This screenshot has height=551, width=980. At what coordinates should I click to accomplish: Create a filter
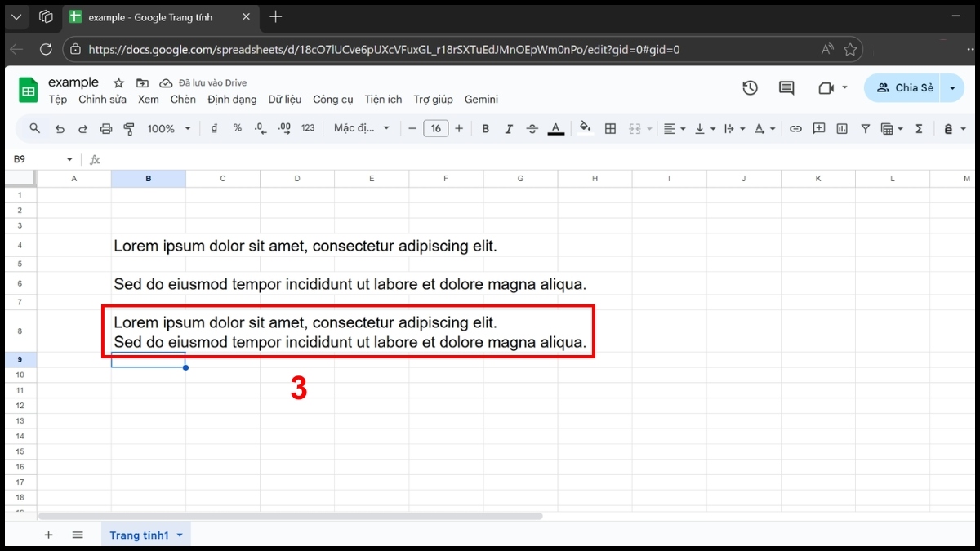click(x=865, y=129)
